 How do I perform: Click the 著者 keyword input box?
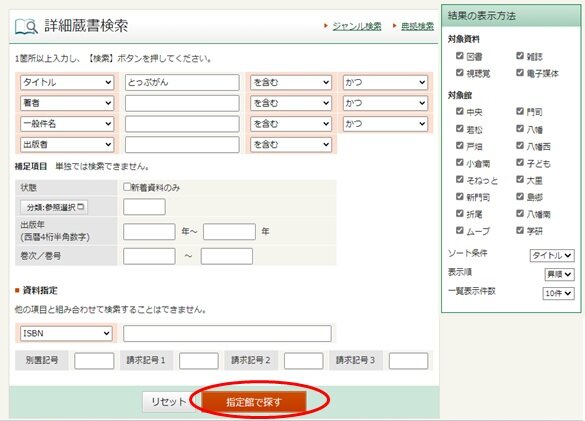pos(182,103)
